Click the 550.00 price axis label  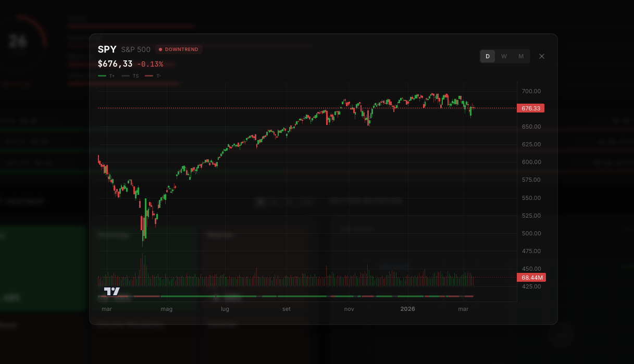tap(531, 198)
